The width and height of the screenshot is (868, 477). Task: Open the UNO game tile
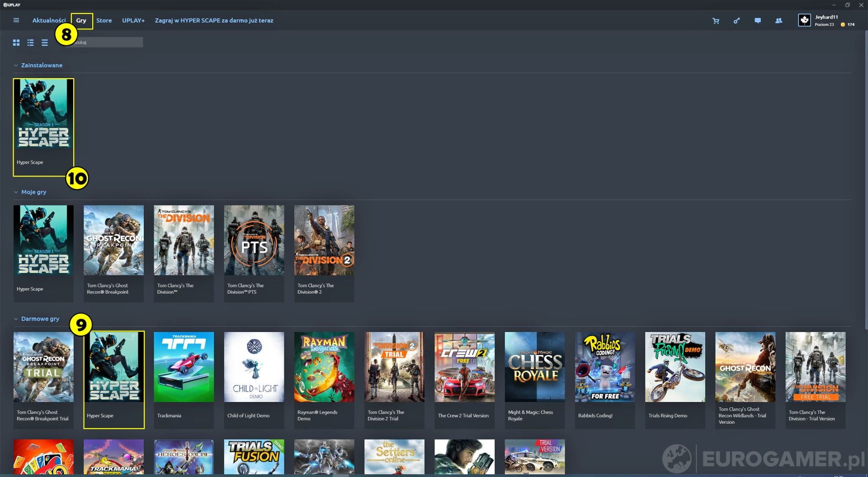(43, 457)
